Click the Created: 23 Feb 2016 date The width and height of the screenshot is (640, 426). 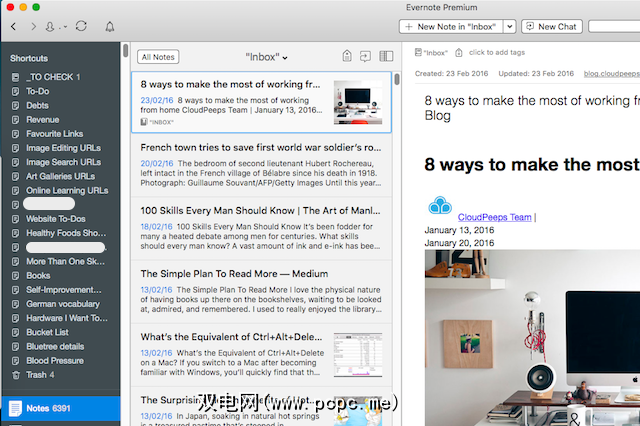coord(451,73)
